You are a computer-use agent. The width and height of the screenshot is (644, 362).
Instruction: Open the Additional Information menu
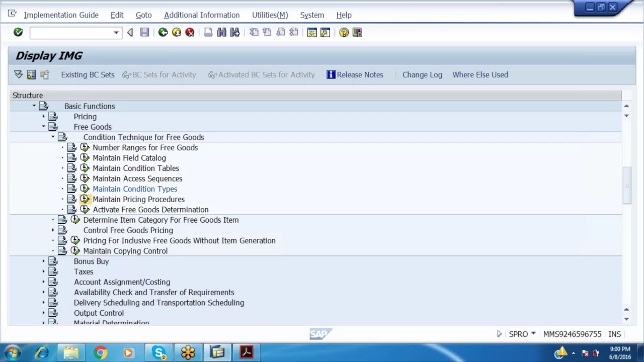tap(202, 15)
